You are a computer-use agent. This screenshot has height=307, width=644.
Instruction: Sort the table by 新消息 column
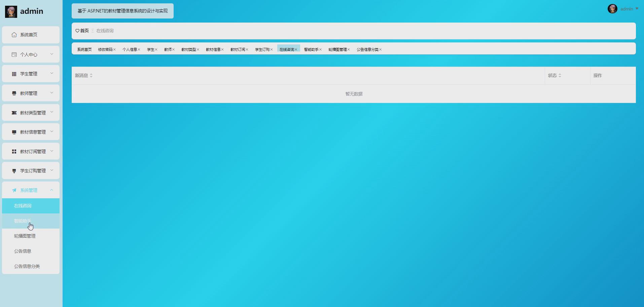[x=91, y=75]
